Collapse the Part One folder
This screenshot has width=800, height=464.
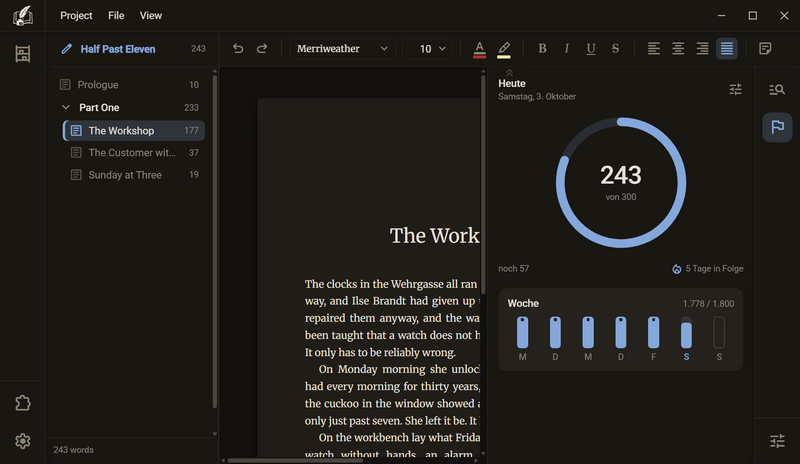coord(66,107)
